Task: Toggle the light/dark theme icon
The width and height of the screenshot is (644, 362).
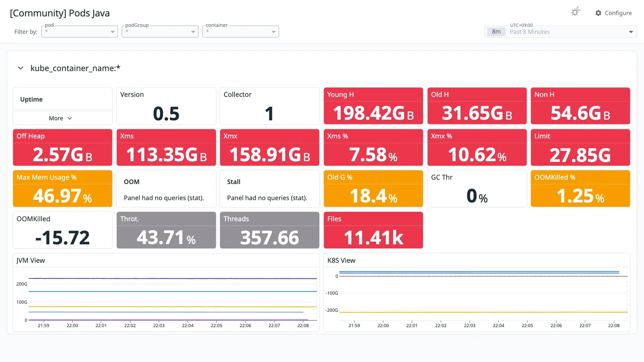Action: [x=576, y=12]
